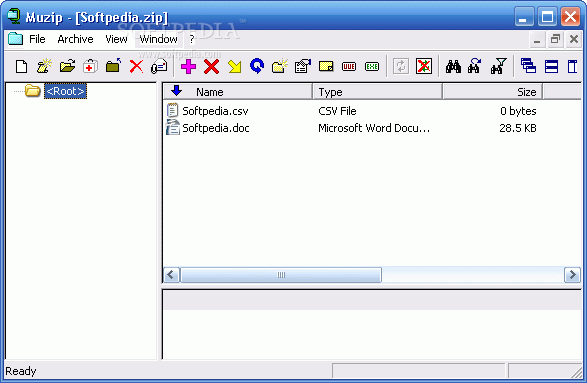Viewport: 587px width, 383px height.
Task: Click the horizontal scrollbar right arrow
Action: tap(572, 275)
